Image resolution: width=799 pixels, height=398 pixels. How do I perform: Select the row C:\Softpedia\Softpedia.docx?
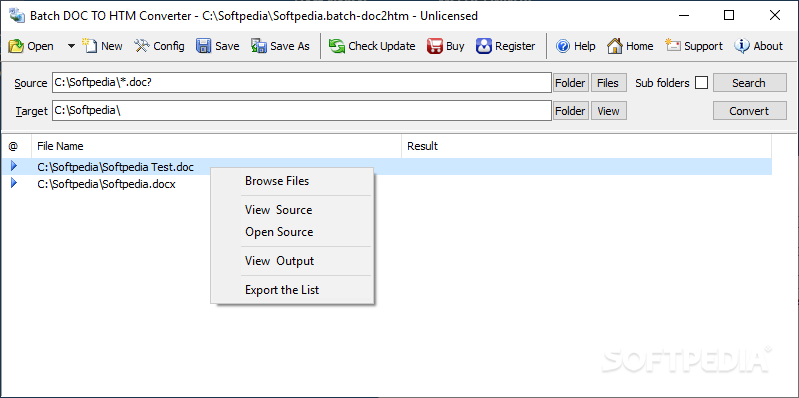pos(387,184)
